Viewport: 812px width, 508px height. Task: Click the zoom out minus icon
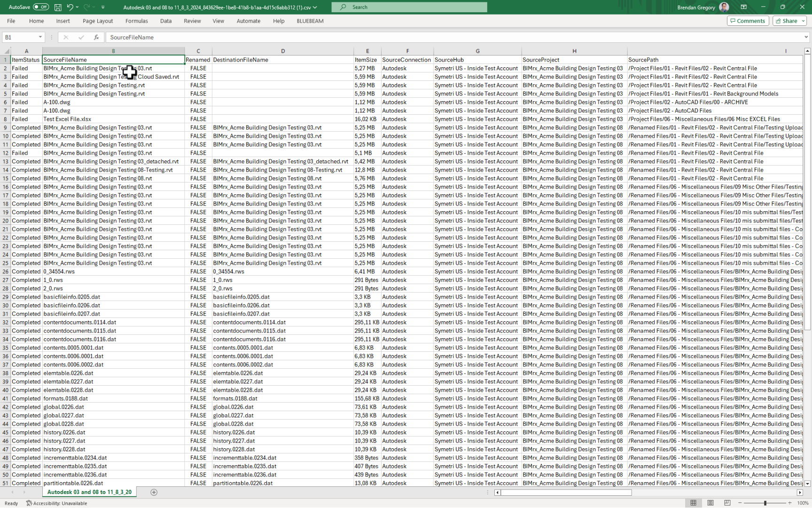point(740,503)
